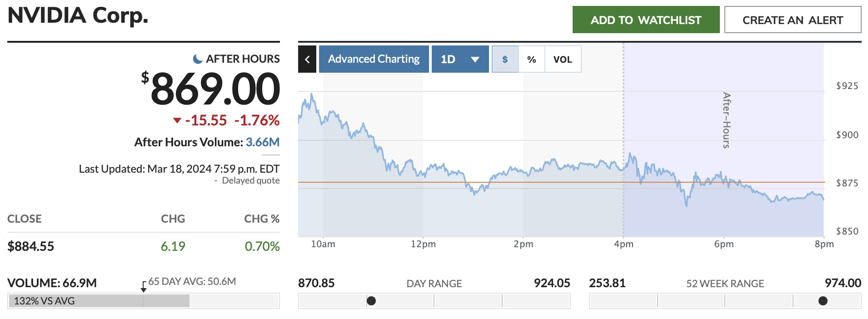The width and height of the screenshot is (868, 319).
Task: Open Advanced Charting
Action: click(x=374, y=59)
